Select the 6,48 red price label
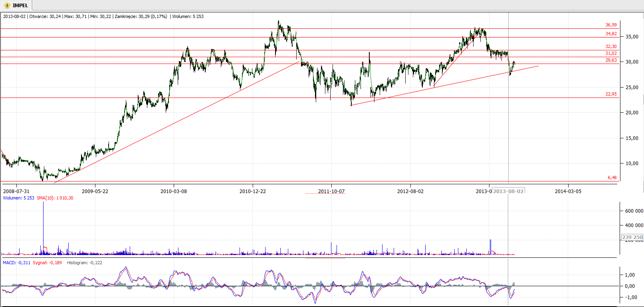The image size is (644, 307). coord(612,177)
